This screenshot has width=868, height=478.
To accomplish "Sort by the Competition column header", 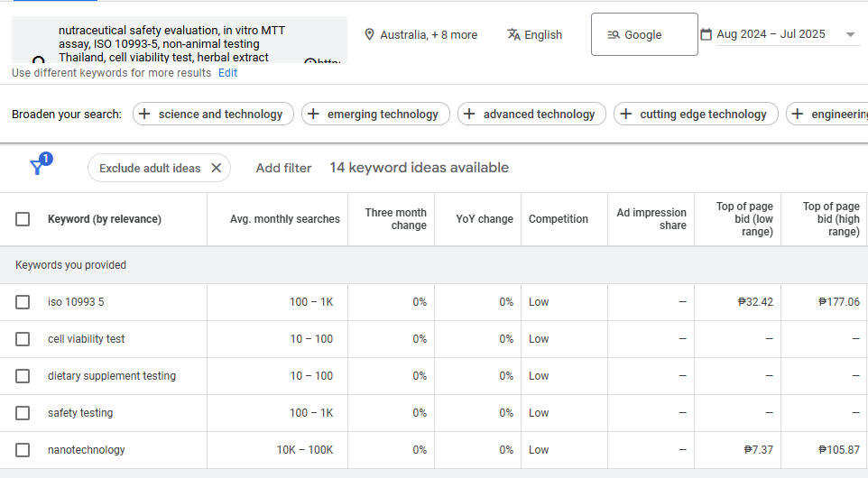I will point(558,219).
